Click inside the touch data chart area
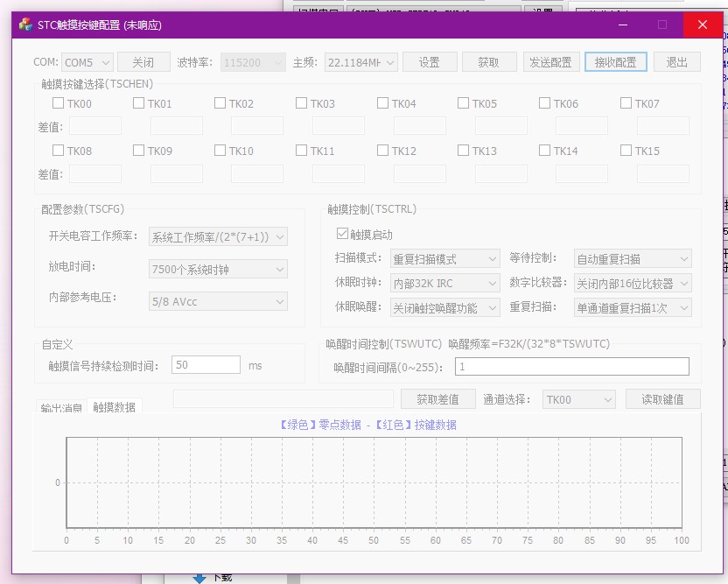The image size is (728, 584). coord(374,482)
